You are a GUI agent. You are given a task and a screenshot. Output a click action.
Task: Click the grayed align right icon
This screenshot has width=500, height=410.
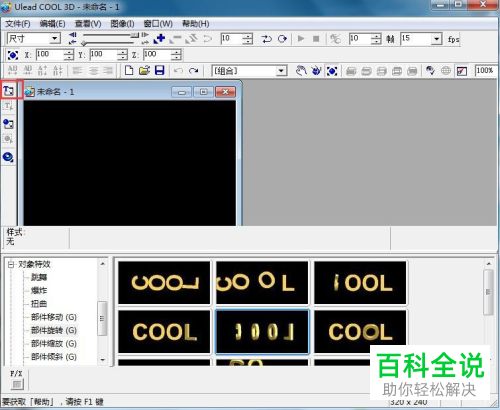click(108, 71)
